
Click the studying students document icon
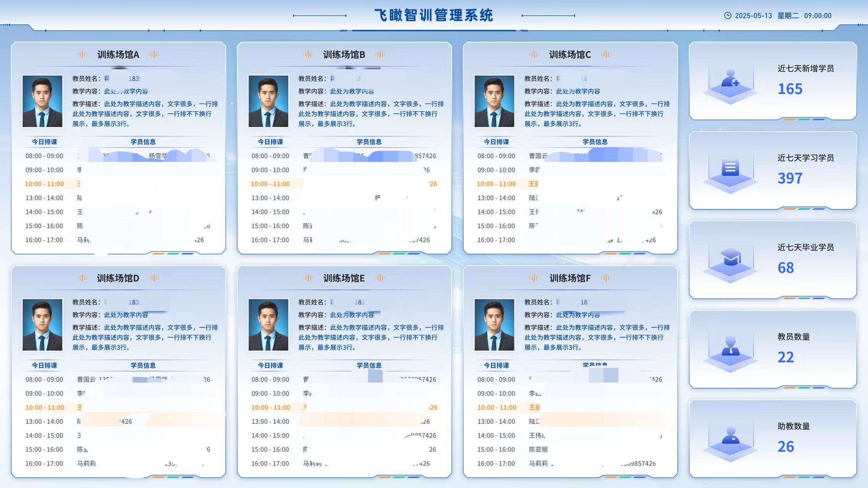point(730,168)
